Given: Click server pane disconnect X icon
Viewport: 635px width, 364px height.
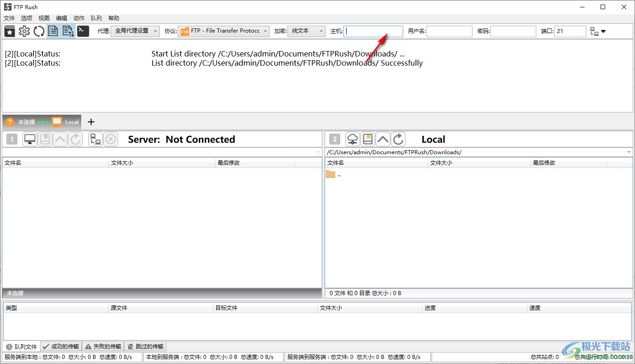Looking at the screenshot, I should pos(111,139).
